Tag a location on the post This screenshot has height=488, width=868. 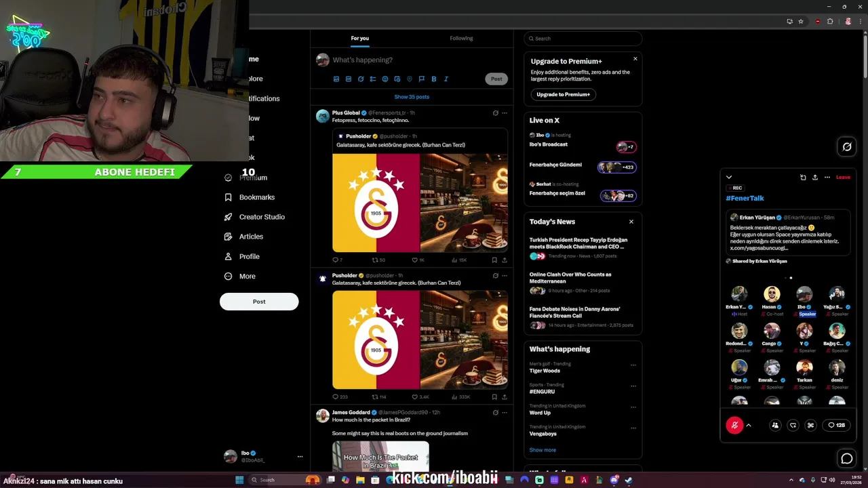click(x=410, y=79)
